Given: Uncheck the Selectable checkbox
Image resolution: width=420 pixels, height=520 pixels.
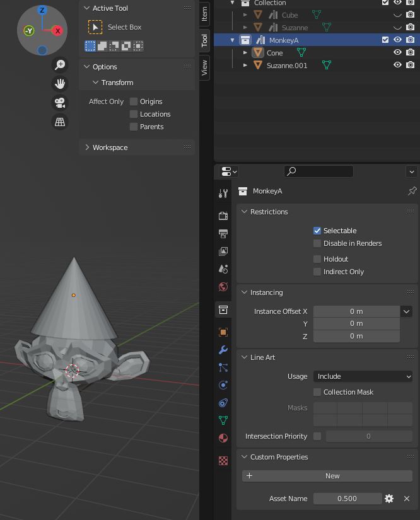Looking at the screenshot, I should (x=317, y=231).
